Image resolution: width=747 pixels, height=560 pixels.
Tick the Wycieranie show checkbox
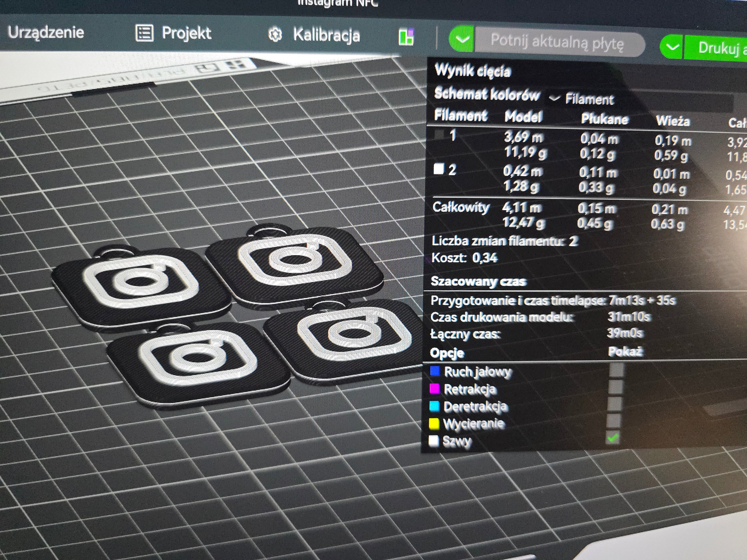(x=614, y=421)
